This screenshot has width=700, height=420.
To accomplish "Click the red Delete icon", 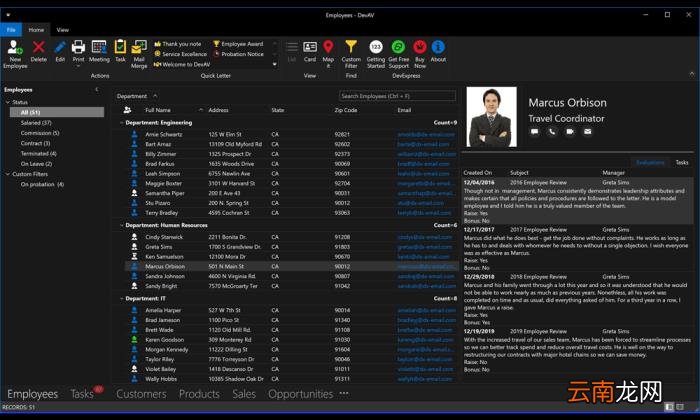I will click(39, 47).
